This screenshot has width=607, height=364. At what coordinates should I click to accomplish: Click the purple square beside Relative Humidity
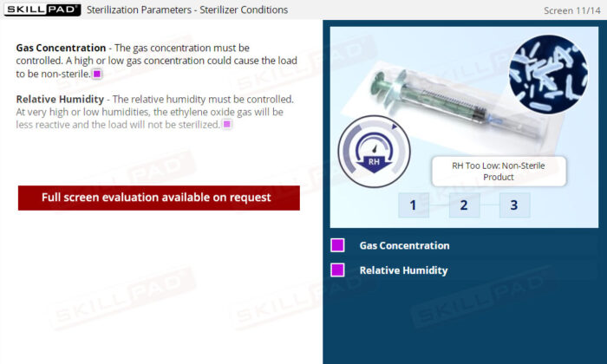pos(337,270)
